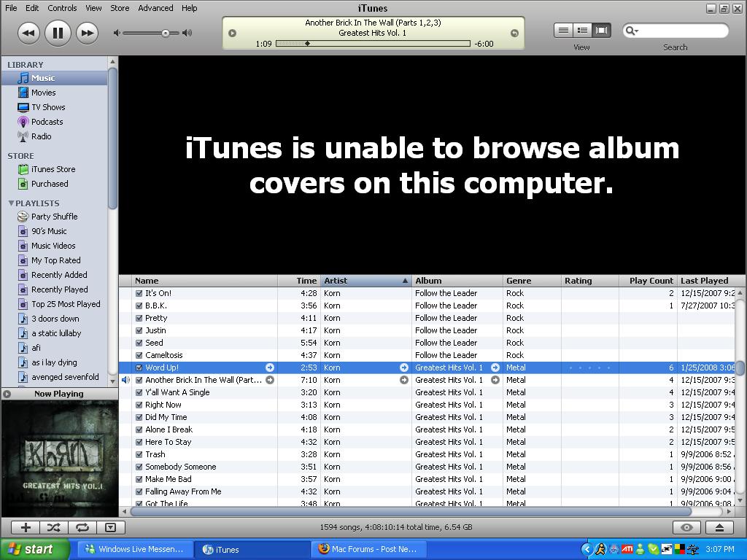Uncheck the It's On! song checkbox

coord(139,293)
